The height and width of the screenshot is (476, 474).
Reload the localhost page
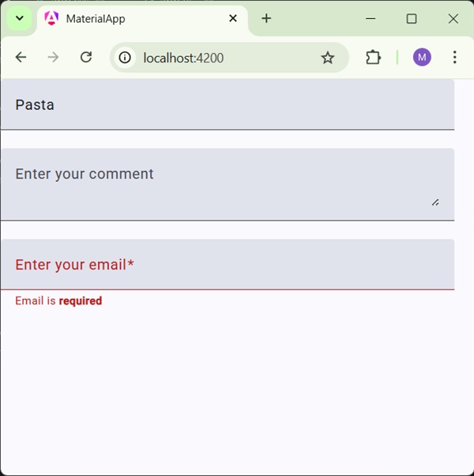click(x=86, y=57)
